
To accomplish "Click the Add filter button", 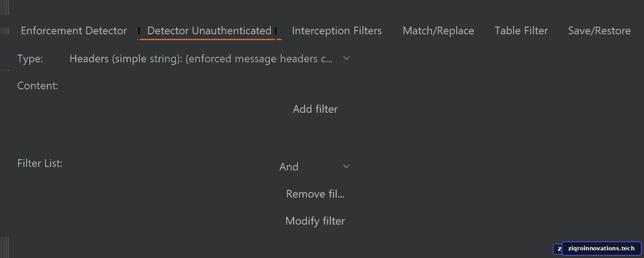I will point(315,109).
